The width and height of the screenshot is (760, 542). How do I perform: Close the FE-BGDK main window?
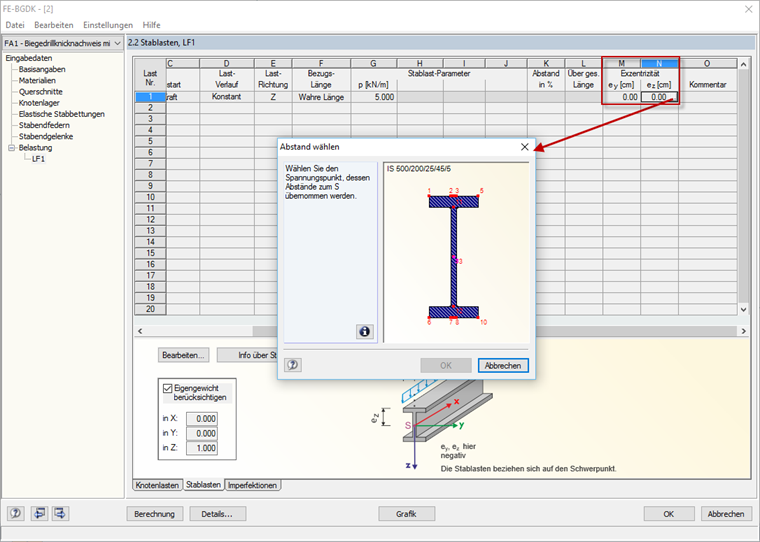(748, 9)
